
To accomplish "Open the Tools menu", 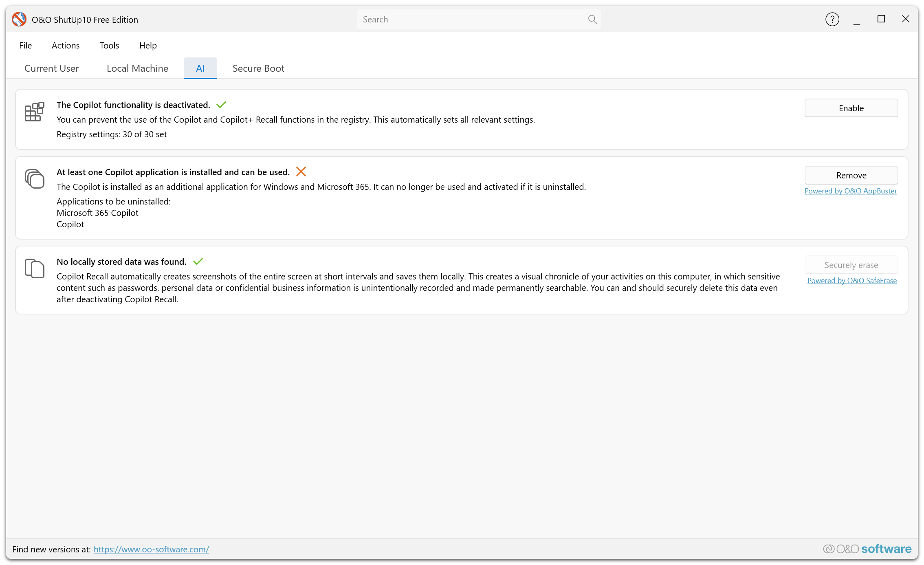I will click(x=109, y=45).
